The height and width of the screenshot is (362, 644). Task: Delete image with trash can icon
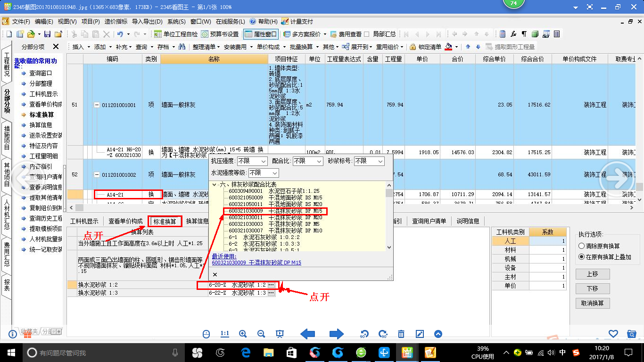(x=401, y=334)
